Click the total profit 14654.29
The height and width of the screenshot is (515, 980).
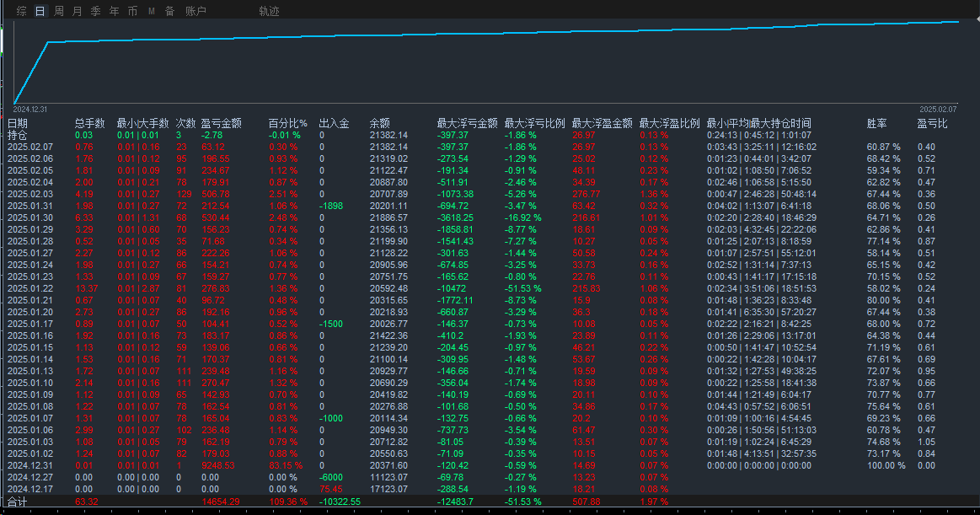click(221, 502)
